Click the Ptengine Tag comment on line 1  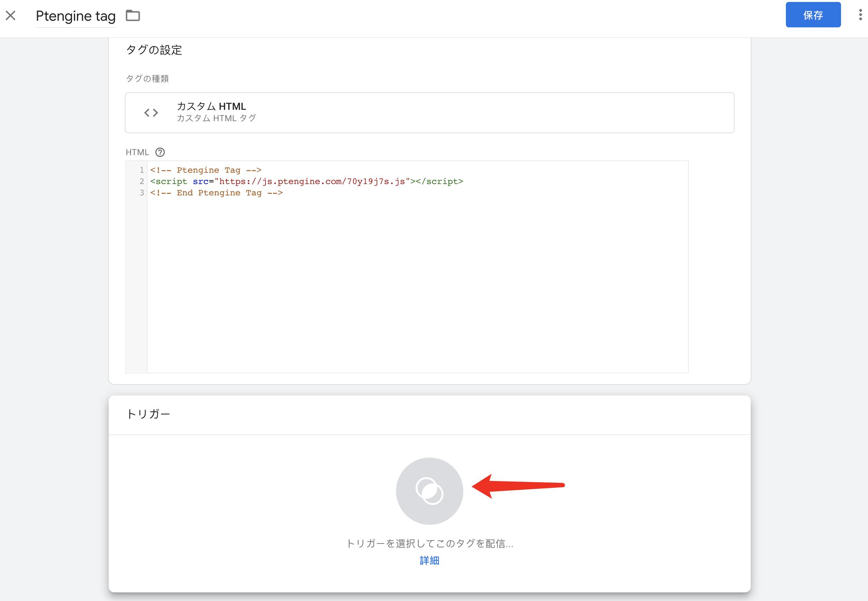pyautogui.click(x=206, y=170)
